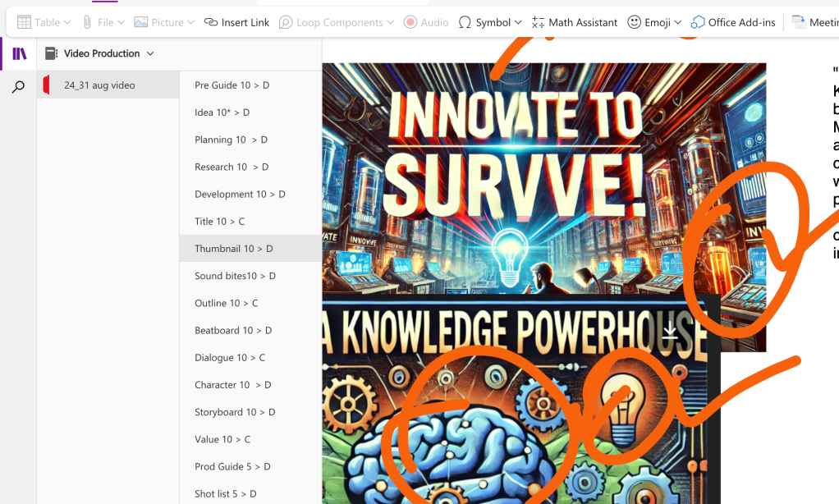This screenshot has height=504, width=839.
Task: Open the Development 10 > D page
Action: click(x=250, y=195)
